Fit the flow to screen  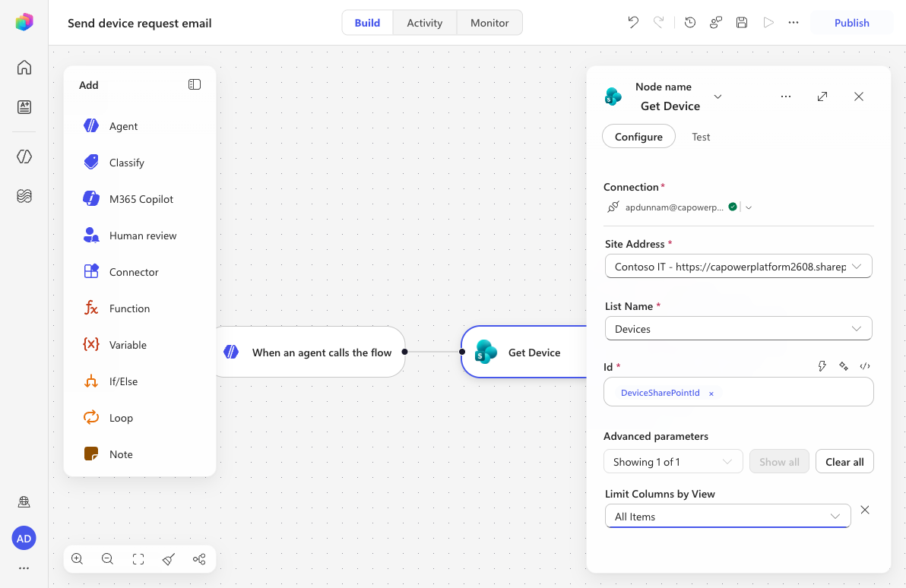click(138, 559)
